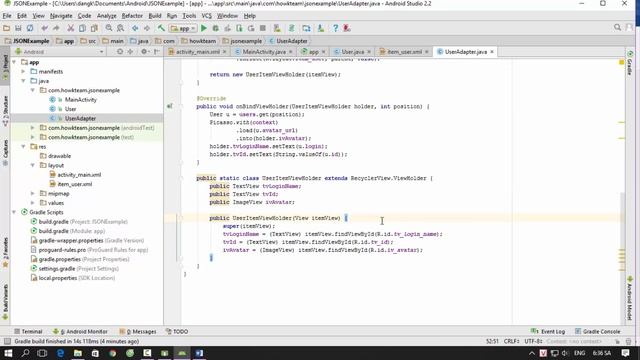Click the Cut scissors icon
Viewport: 640px width, 360px height.
(71, 28)
